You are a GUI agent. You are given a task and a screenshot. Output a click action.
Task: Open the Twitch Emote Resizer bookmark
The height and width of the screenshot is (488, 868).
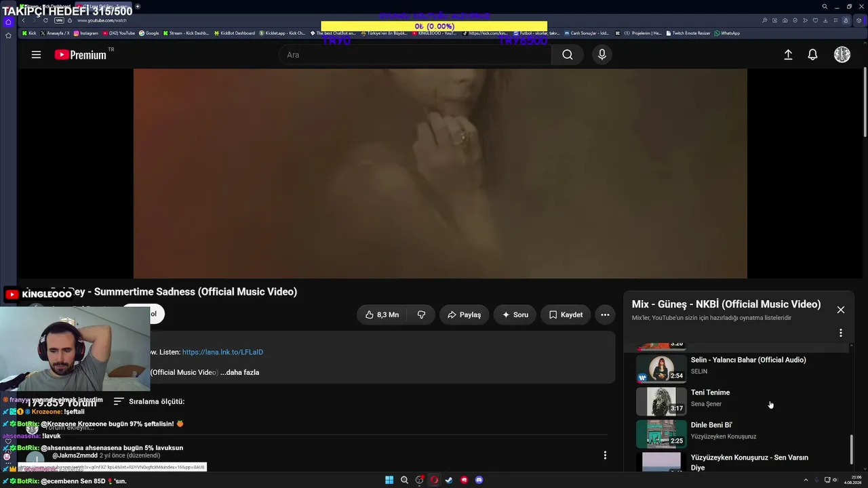coord(689,33)
